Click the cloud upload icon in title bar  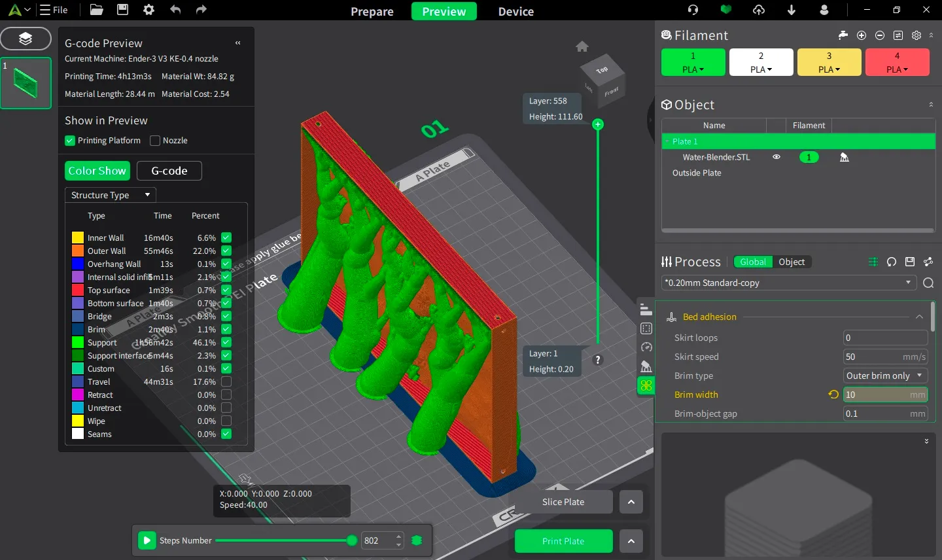point(759,10)
